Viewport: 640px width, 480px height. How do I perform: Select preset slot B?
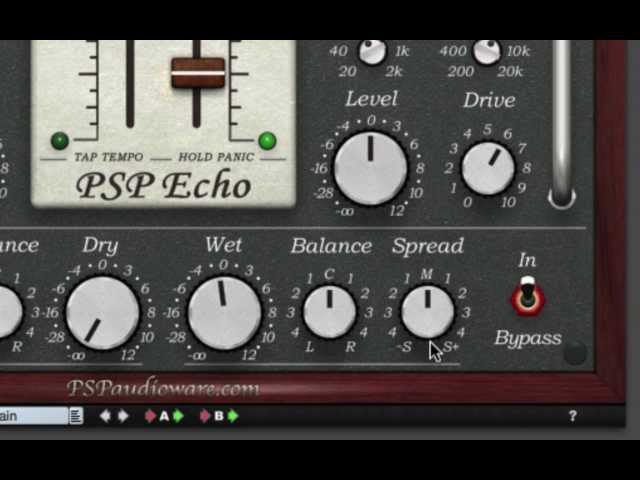point(219,416)
